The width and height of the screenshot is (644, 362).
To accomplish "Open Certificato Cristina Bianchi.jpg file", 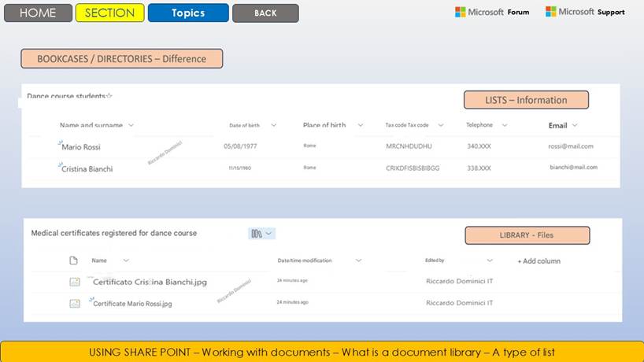I will pos(150,282).
